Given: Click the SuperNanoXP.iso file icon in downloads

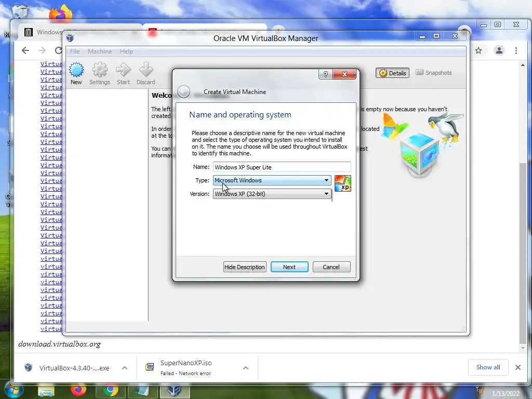Looking at the screenshot, I should 150,366.
